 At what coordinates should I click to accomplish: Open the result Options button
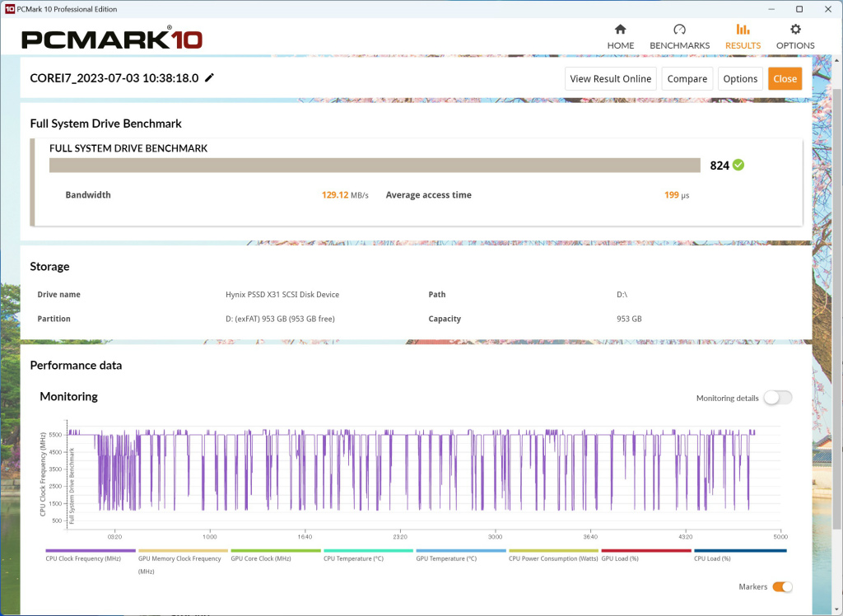[740, 78]
